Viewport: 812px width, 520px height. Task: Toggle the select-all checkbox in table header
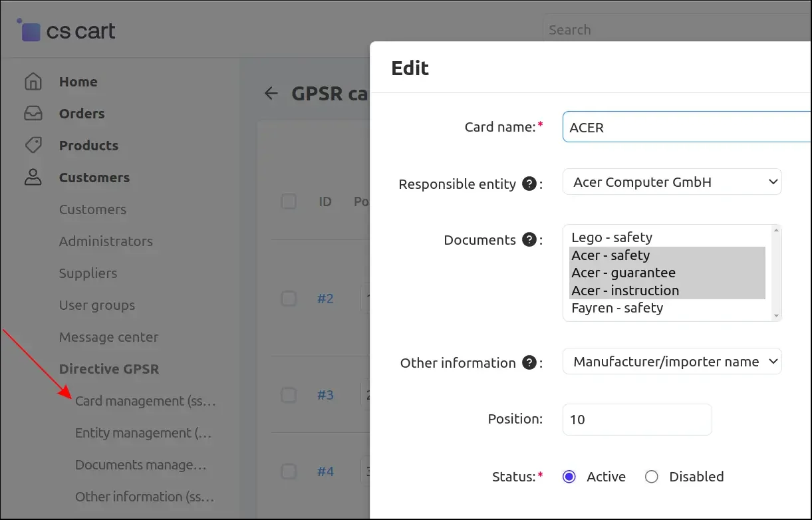click(289, 201)
